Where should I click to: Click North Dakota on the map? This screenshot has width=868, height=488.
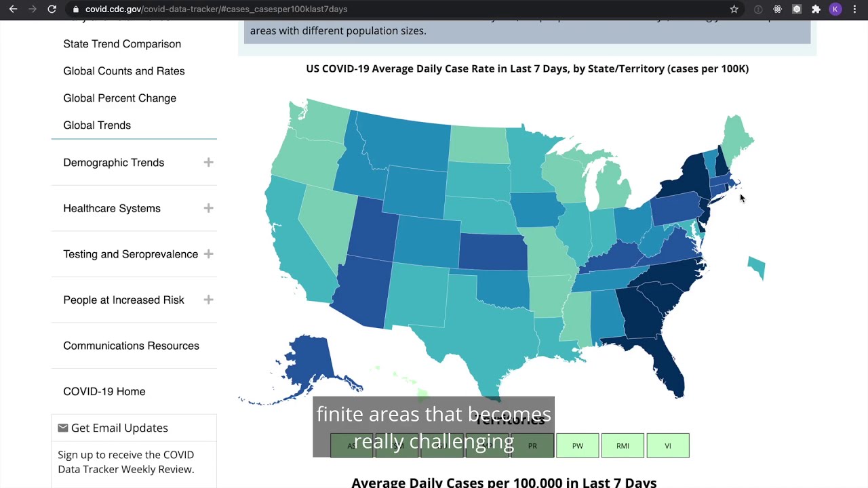click(478, 144)
